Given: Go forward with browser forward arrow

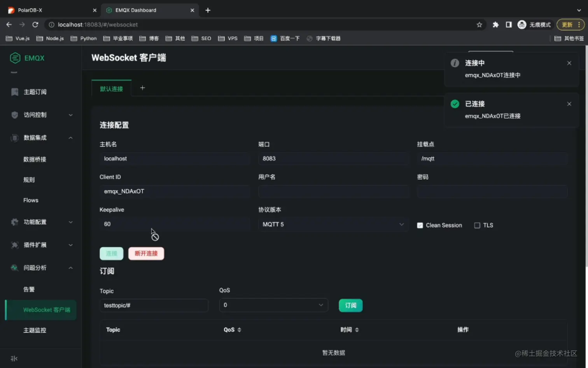Looking at the screenshot, I should pos(22,25).
